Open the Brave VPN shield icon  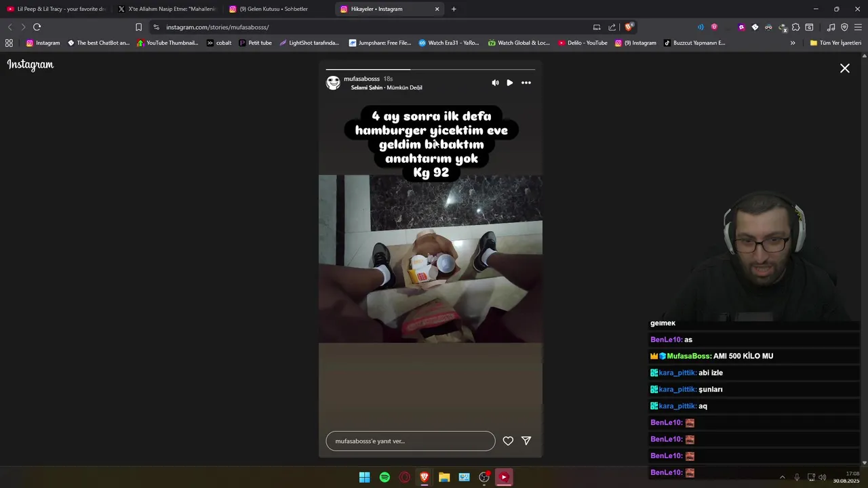point(844,27)
